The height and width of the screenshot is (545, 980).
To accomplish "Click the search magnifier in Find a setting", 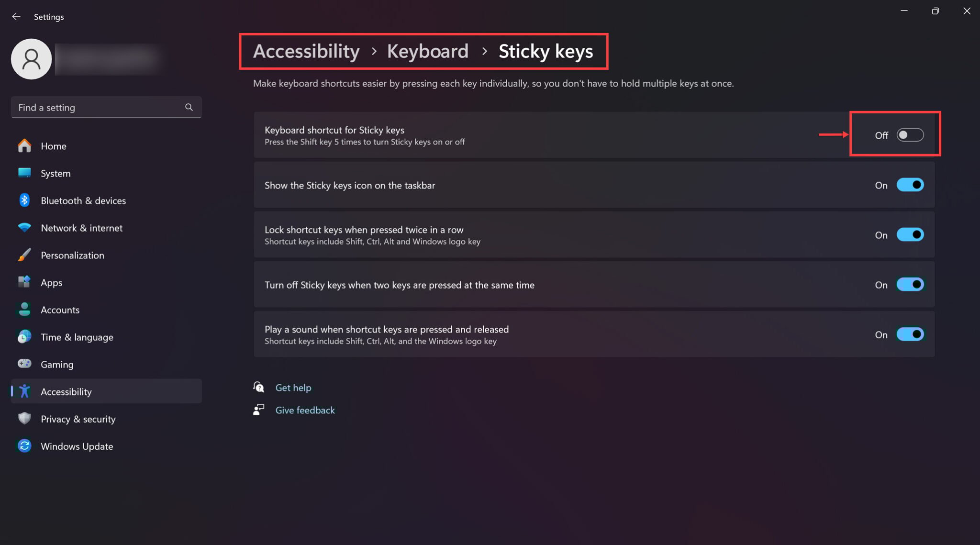I will [x=189, y=107].
